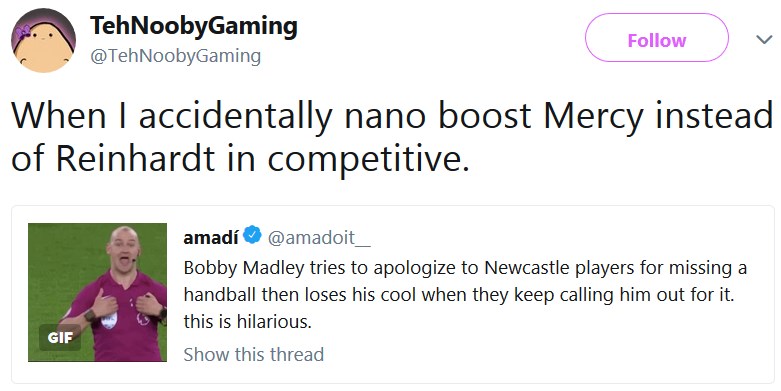
Task: Click the referee's face in the GIF
Action: (122, 250)
